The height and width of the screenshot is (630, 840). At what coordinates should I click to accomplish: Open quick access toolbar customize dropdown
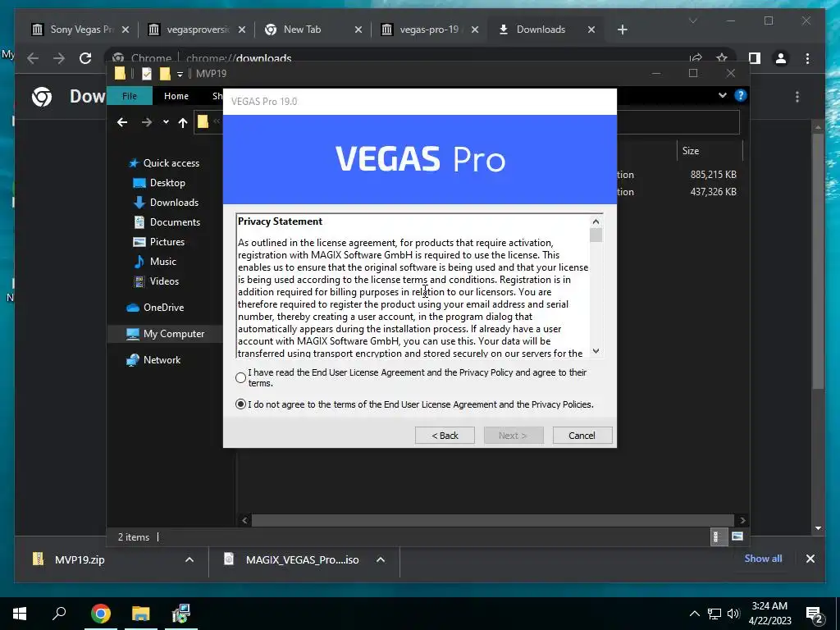pyautogui.click(x=180, y=74)
